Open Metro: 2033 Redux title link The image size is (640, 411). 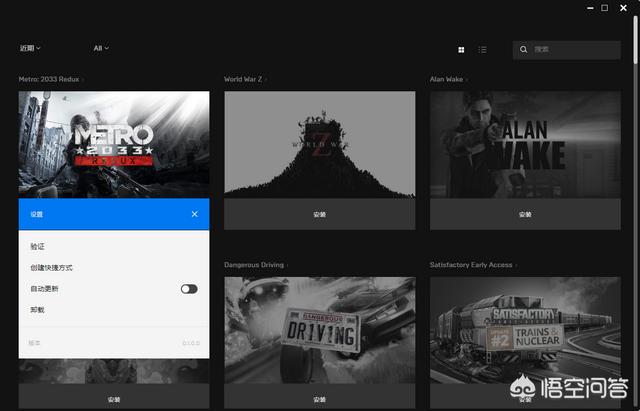pos(49,79)
